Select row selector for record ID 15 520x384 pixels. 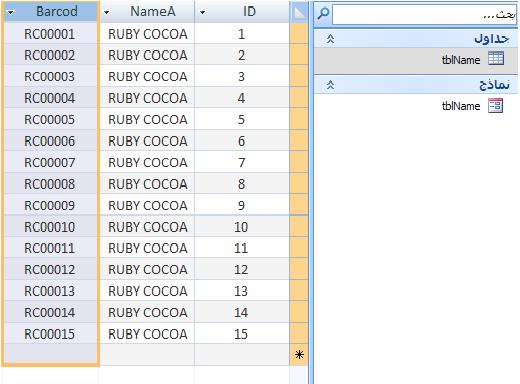(x=299, y=333)
